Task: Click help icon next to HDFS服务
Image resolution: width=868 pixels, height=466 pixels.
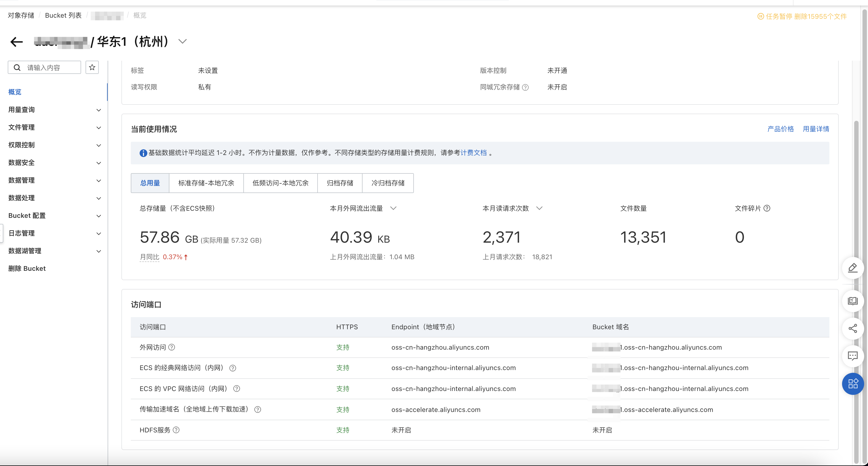Action: click(176, 430)
